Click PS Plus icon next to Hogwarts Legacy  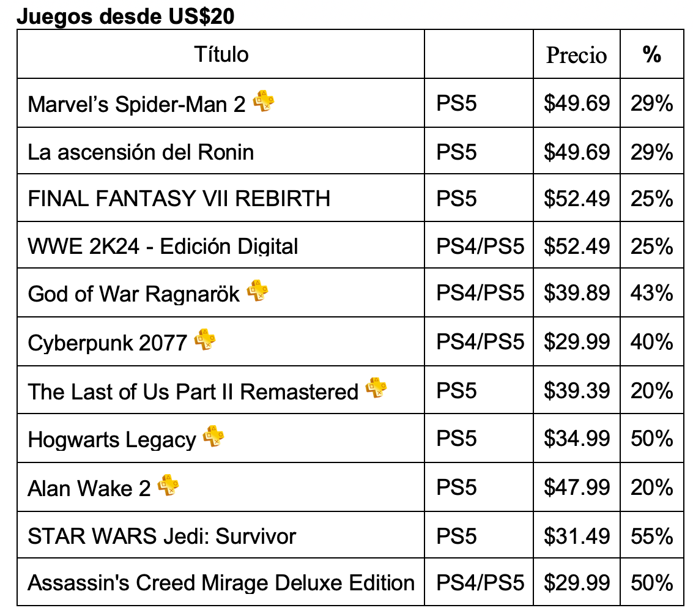click(213, 436)
